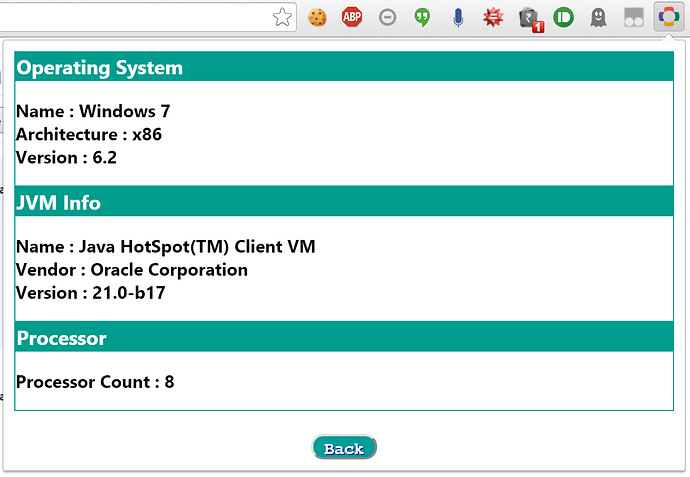Select the JVM Info section header
Screen dimensions: 690x477
(x=344, y=202)
